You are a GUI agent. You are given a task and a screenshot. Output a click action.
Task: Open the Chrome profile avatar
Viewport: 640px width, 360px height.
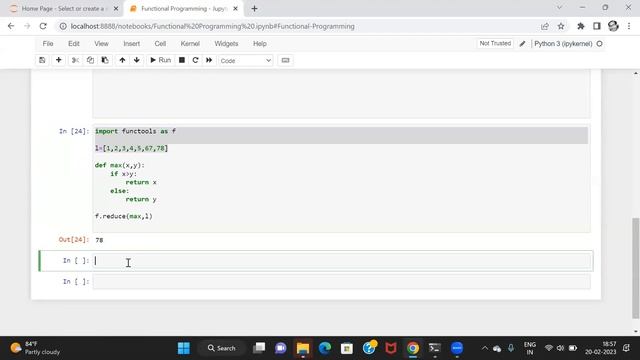[x=613, y=26]
